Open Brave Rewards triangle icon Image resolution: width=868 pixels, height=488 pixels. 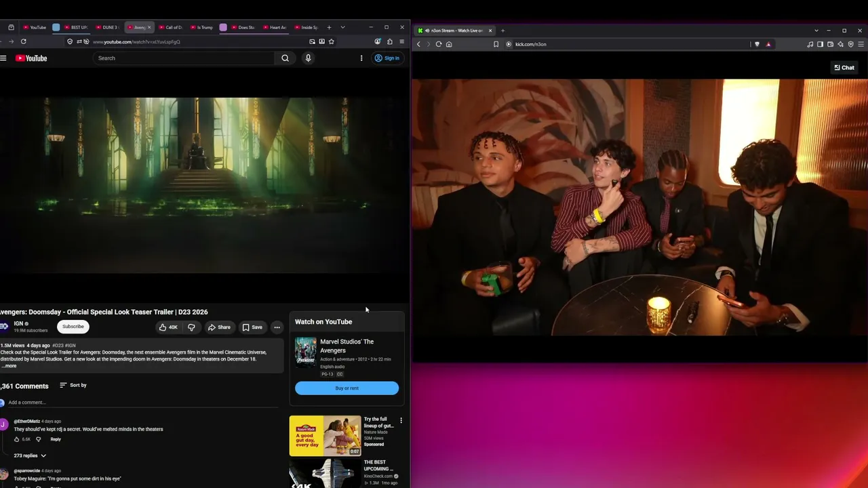[x=768, y=44]
